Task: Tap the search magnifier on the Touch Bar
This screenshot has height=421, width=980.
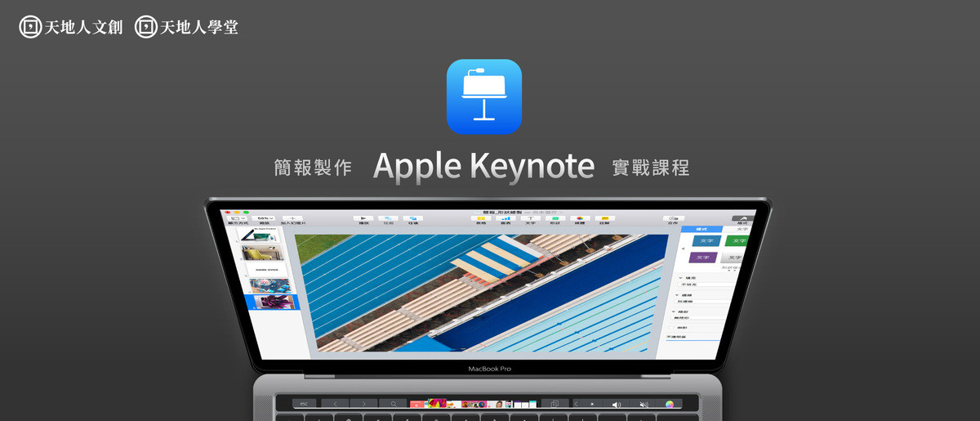Action: pos(393,404)
